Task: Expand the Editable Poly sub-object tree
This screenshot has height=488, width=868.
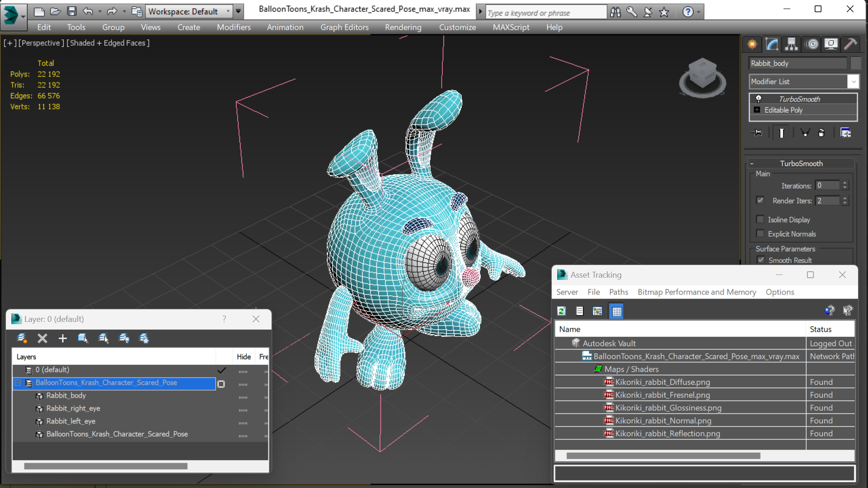Action: [757, 110]
